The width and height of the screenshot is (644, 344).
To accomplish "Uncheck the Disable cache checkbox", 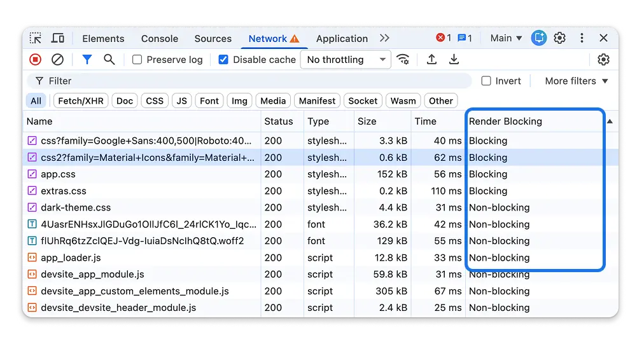I will point(223,60).
